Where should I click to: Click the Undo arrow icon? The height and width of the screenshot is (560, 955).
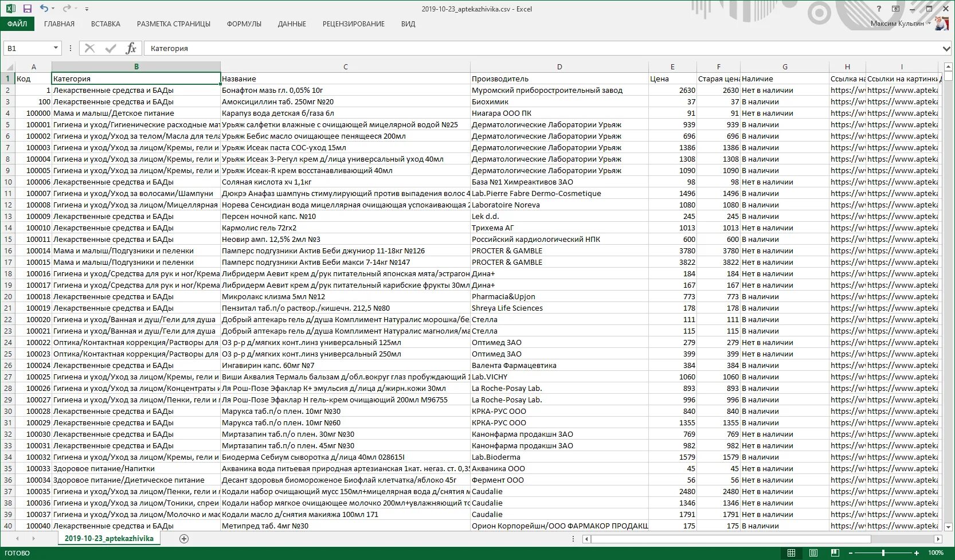coord(44,9)
